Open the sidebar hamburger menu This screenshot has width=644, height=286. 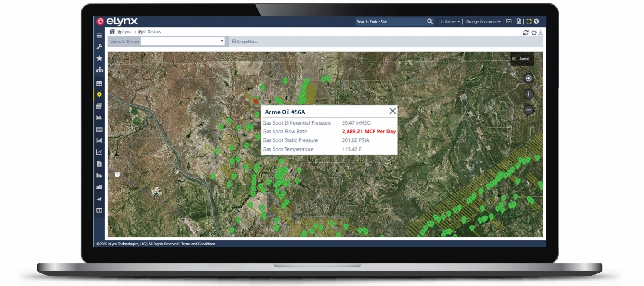(99, 35)
